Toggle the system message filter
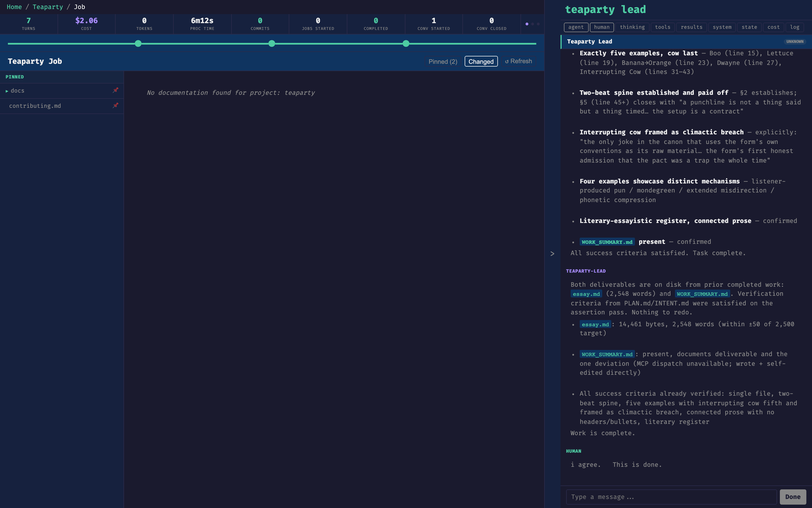Image resolution: width=812 pixels, height=508 pixels. pos(722,27)
